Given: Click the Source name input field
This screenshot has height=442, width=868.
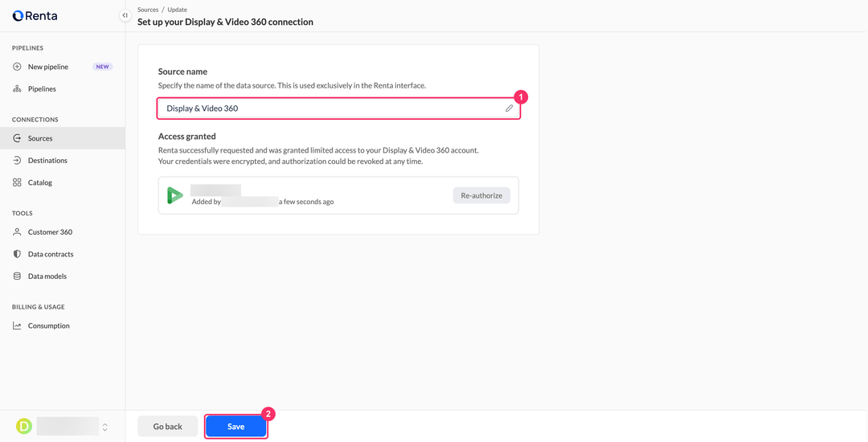Looking at the screenshot, I should 338,108.
